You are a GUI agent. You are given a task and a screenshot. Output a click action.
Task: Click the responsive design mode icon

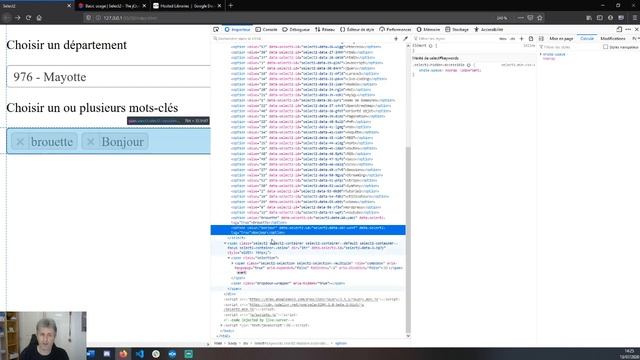(619, 29)
